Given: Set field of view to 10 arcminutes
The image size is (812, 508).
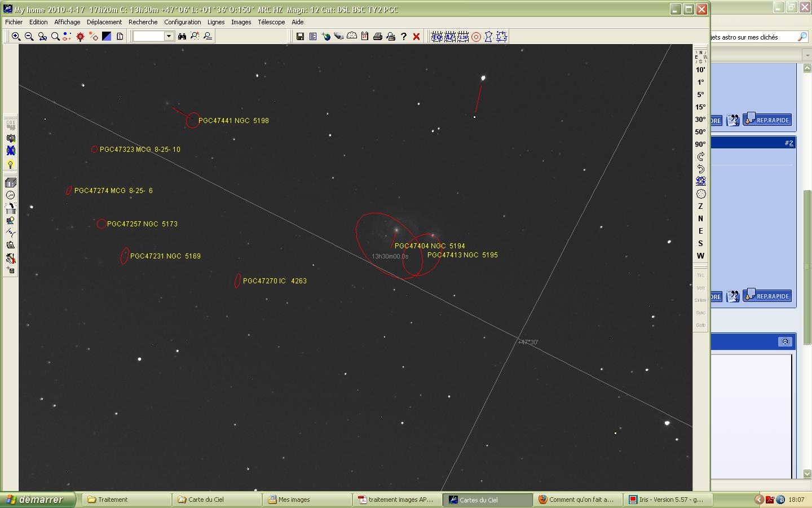Looking at the screenshot, I should 700,70.
